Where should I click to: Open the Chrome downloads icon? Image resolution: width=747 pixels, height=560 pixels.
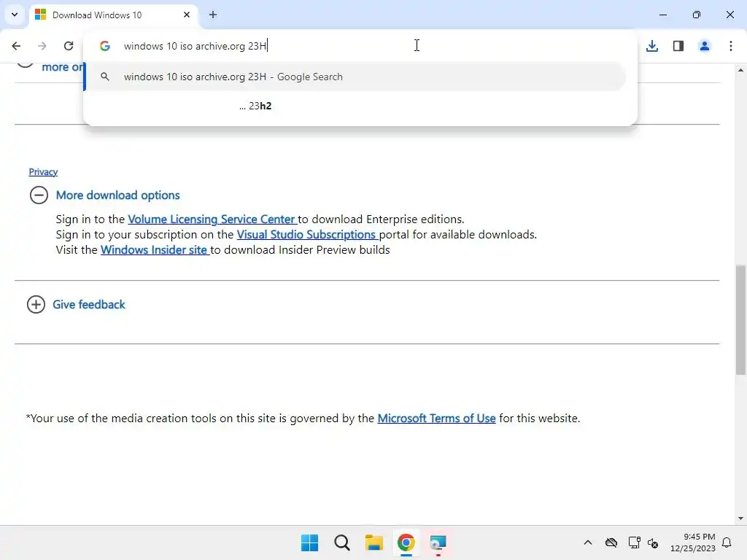[652, 46]
